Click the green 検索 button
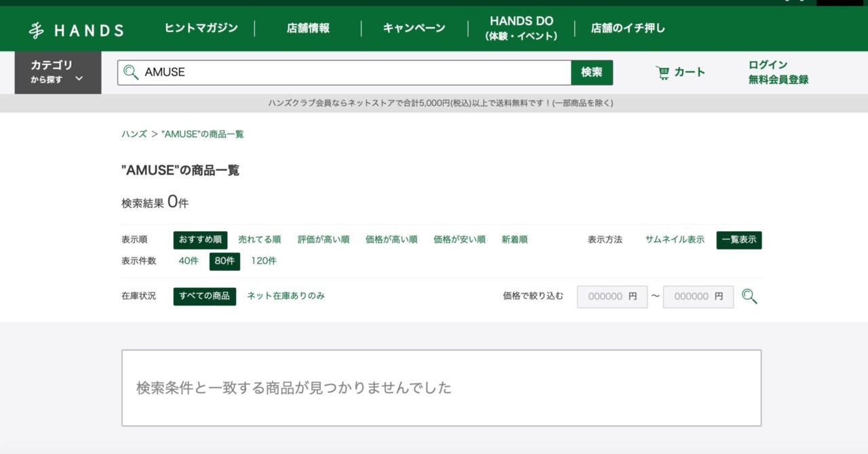868x454 pixels. pyautogui.click(x=592, y=73)
